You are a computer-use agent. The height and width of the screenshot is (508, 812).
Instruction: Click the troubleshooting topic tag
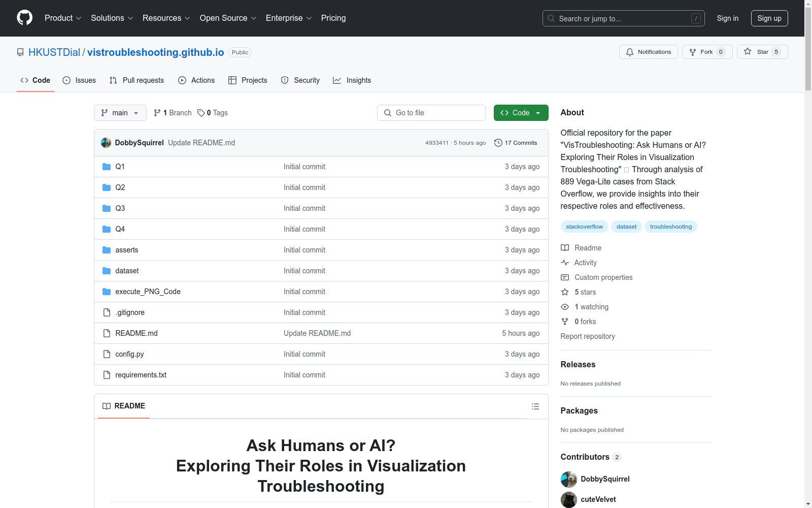(x=671, y=227)
